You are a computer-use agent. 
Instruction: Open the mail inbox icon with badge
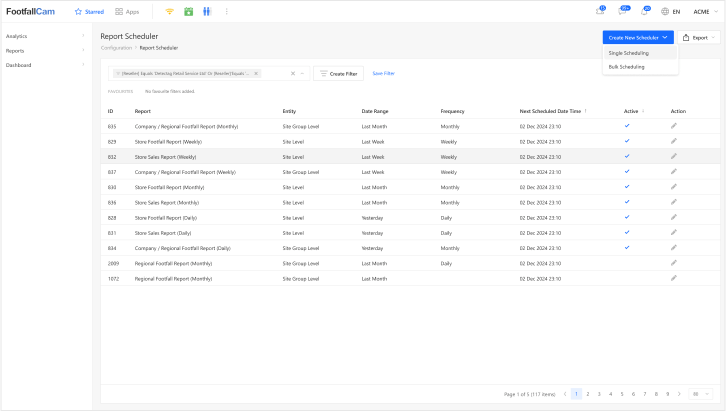(601, 11)
